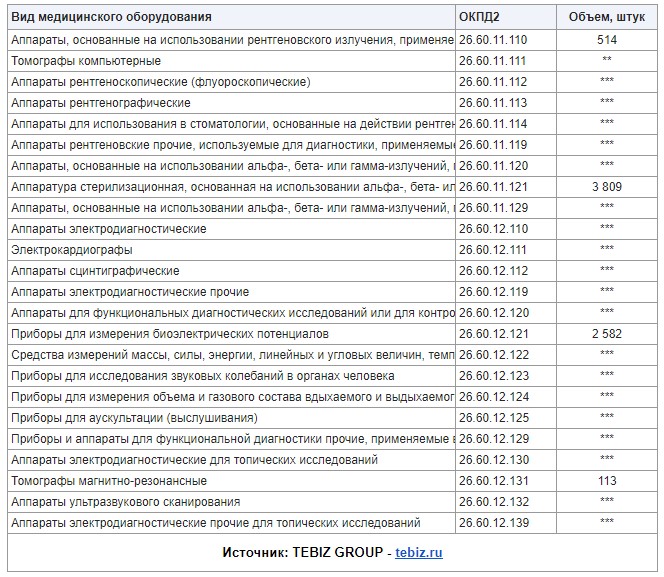Click the volume value 3 809
Image resolution: width=664 pixels, height=577 pixels.
pos(607,187)
